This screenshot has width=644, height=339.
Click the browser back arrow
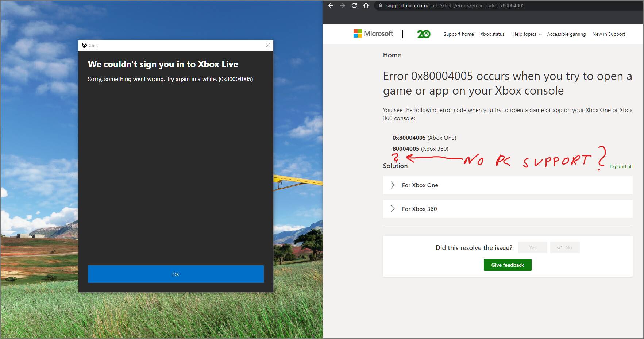331,5
